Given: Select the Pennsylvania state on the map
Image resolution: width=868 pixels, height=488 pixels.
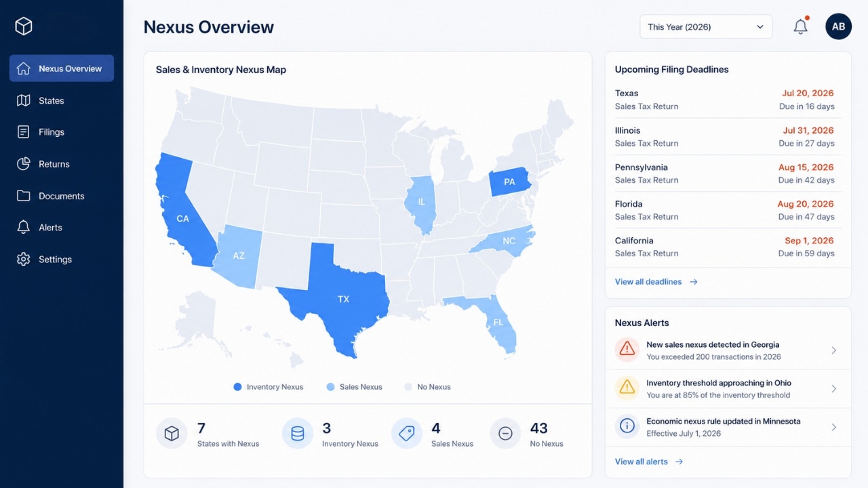Looking at the screenshot, I should [510, 182].
